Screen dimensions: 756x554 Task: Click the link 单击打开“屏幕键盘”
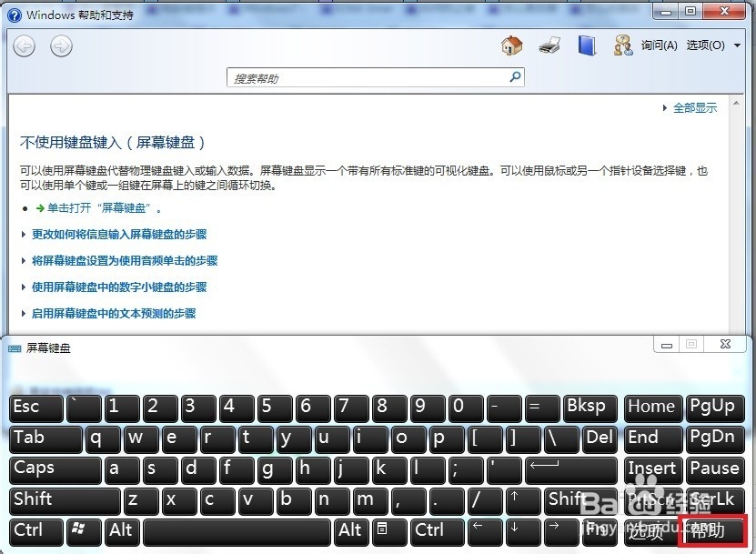point(99,208)
